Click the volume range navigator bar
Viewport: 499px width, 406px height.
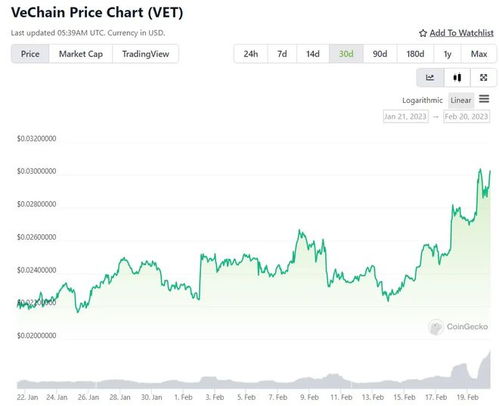[x=253, y=370]
